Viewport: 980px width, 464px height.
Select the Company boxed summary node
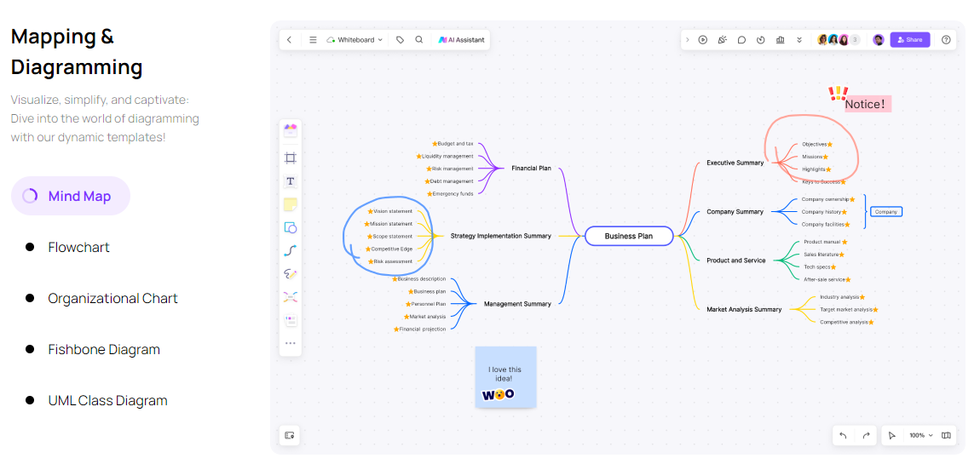click(886, 212)
